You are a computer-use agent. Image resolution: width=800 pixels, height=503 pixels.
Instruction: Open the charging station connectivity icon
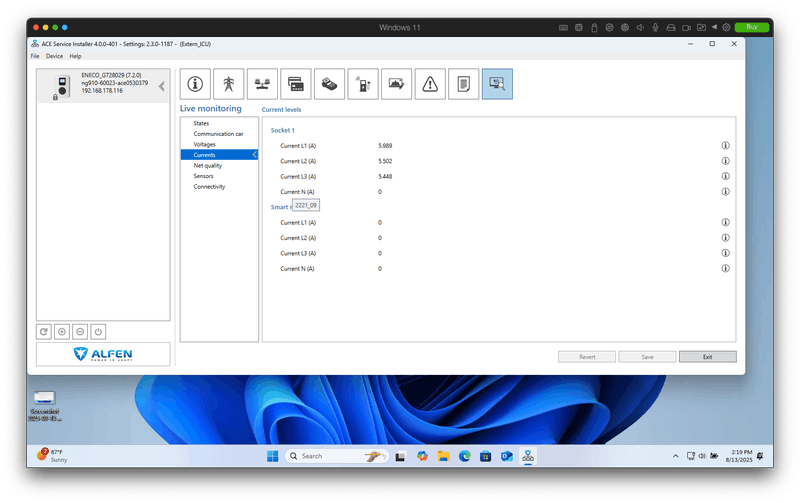point(363,84)
